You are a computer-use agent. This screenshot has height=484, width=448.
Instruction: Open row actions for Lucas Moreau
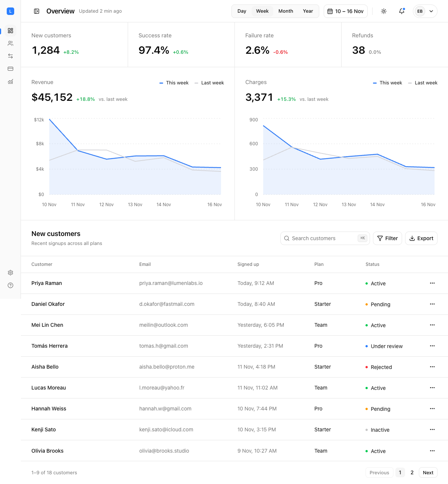[432, 388]
